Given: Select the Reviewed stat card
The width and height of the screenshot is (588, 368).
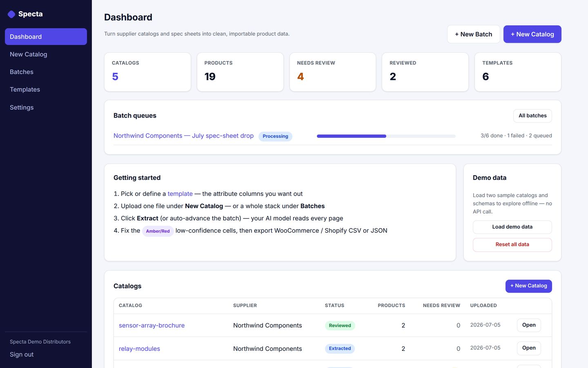Looking at the screenshot, I should [x=425, y=72].
